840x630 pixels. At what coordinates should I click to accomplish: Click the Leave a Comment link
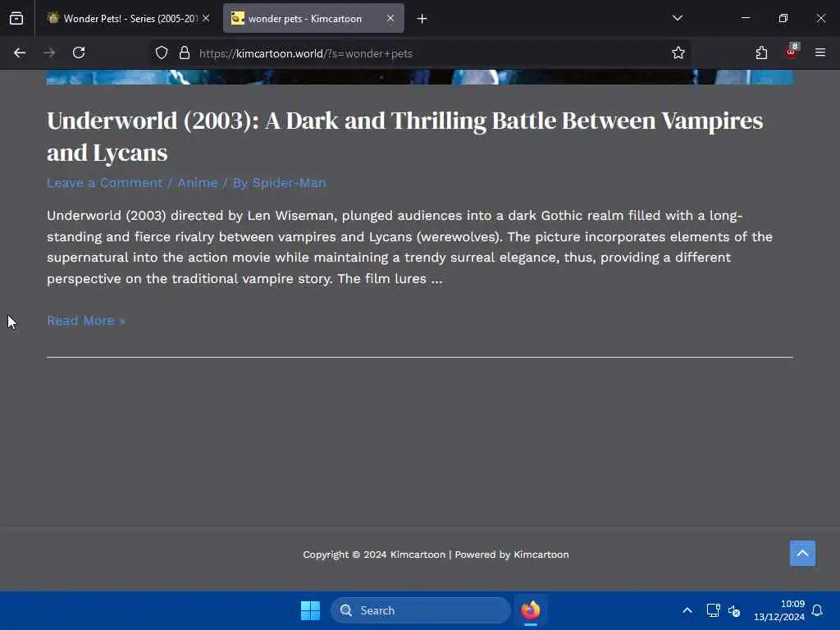click(x=104, y=183)
